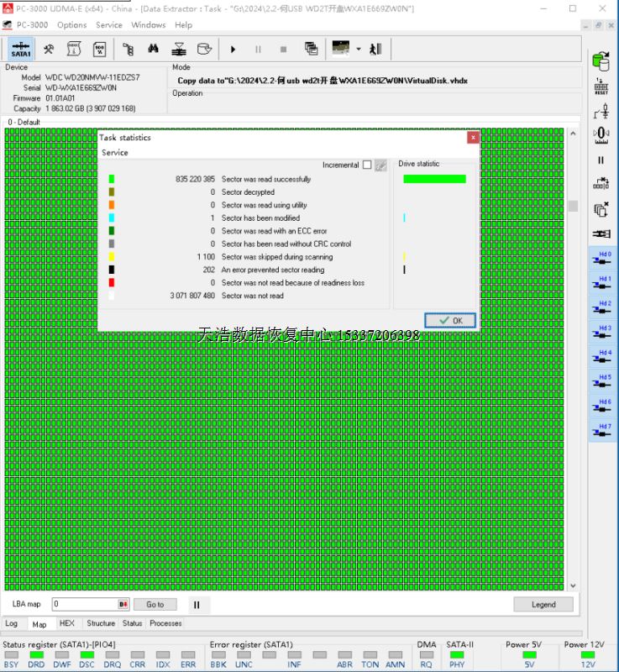Toggle the Hd 0 head button
The image size is (619, 672).
601,258
